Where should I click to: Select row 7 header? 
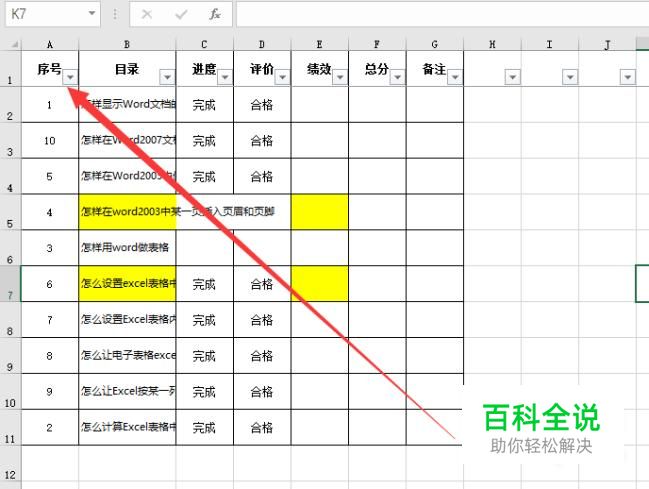click(10, 284)
